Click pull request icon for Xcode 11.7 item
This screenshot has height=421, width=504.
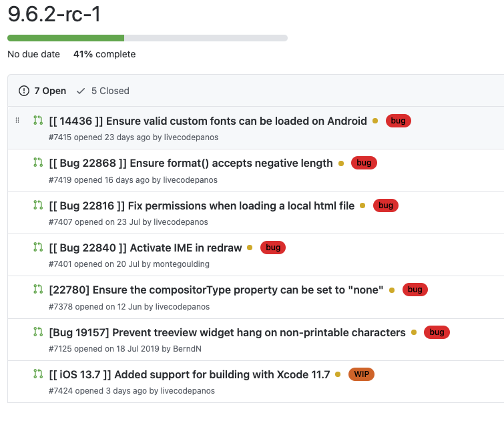pyautogui.click(x=38, y=374)
